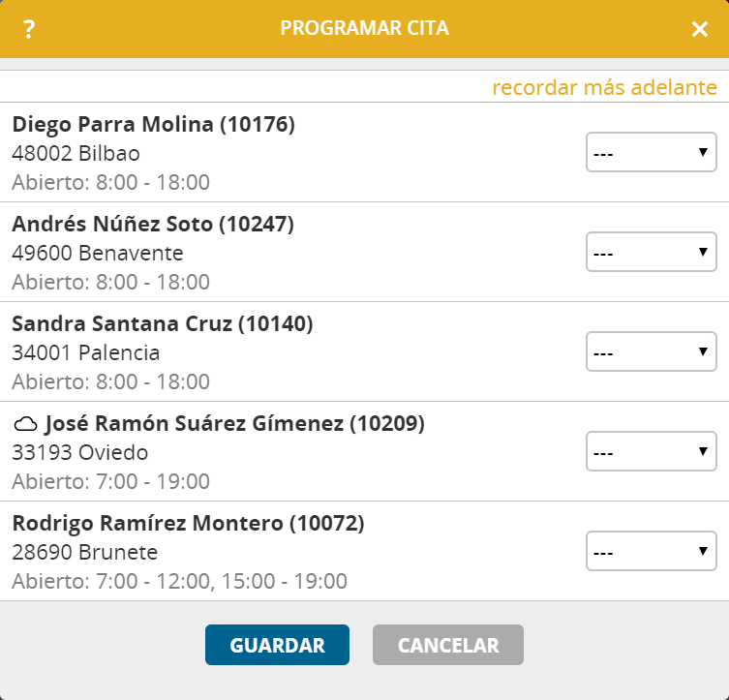Click the recordar más adelante link
The width and height of the screenshot is (729, 700).
tap(605, 87)
